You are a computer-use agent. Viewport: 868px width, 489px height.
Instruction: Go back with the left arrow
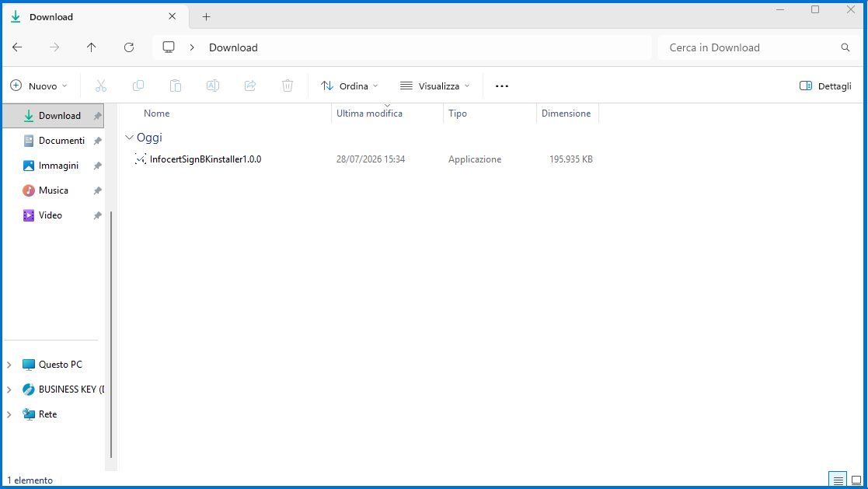pyautogui.click(x=17, y=47)
